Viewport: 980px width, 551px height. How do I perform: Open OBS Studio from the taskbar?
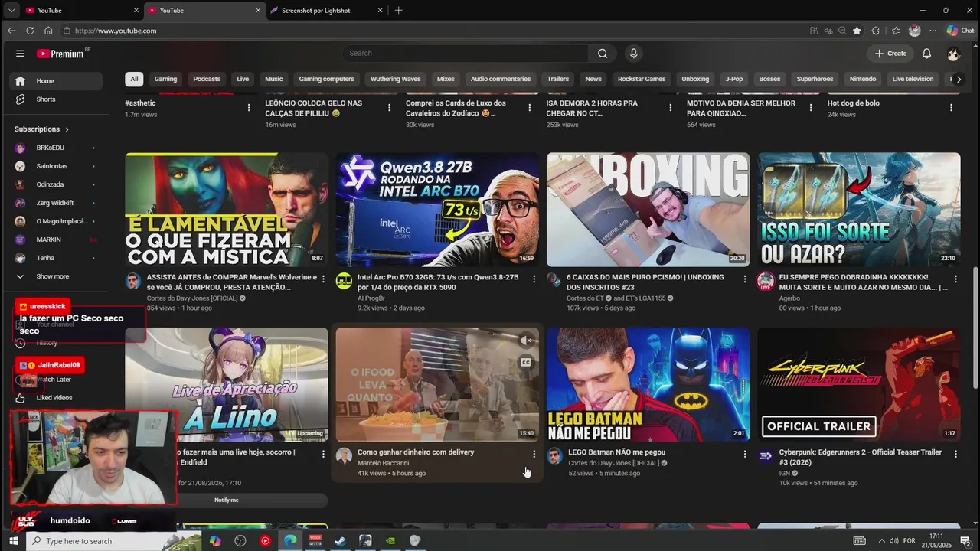[x=240, y=541]
